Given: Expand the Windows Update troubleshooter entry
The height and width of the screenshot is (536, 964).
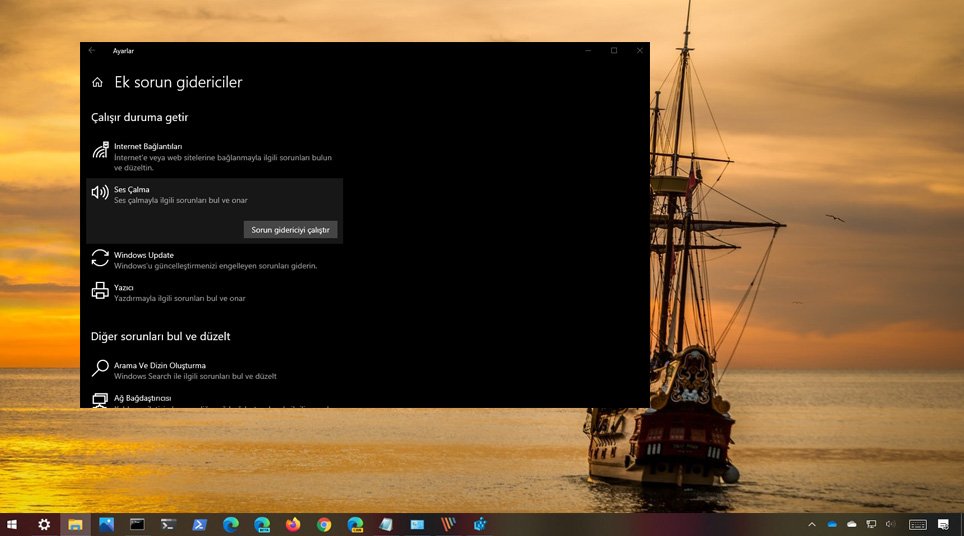Looking at the screenshot, I should point(144,255).
